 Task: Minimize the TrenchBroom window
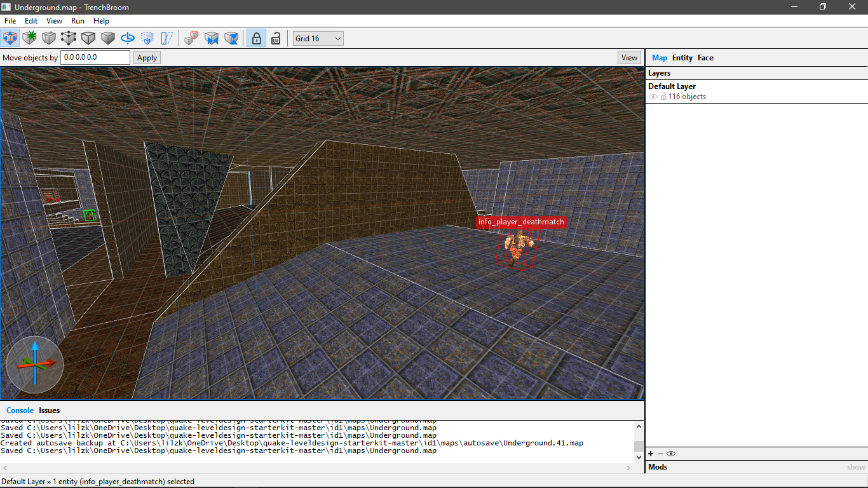click(794, 6)
